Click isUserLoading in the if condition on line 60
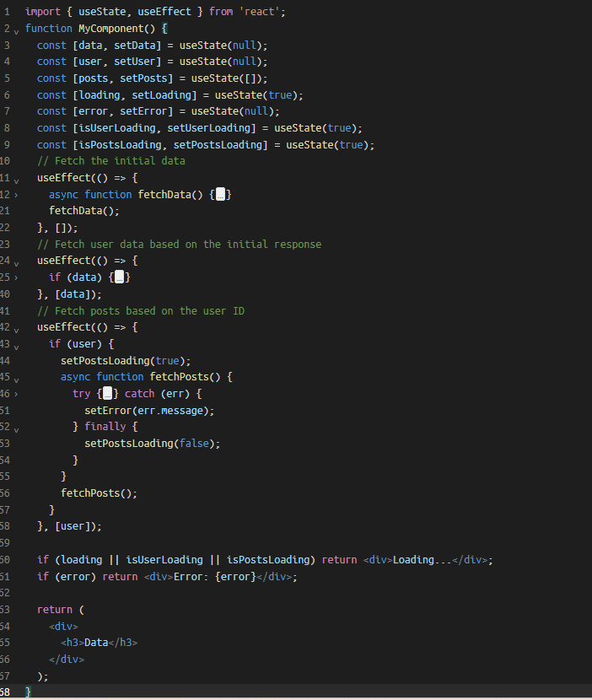The width and height of the screenshot is (592, 700). pyautogui.click(x=164, y=559)
